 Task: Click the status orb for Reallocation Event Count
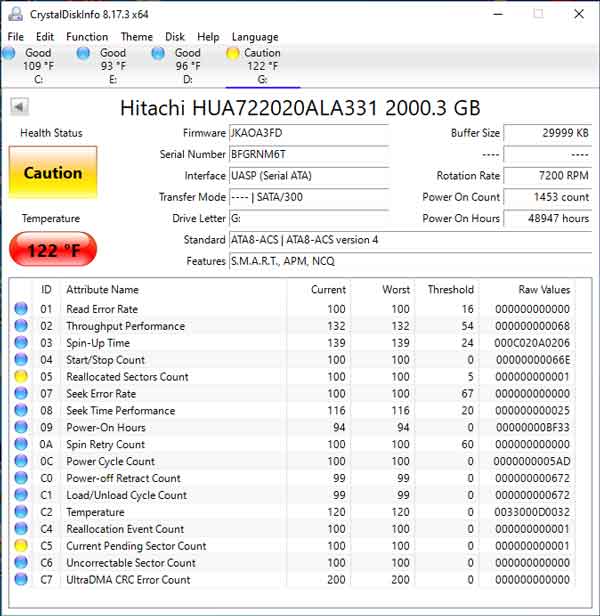(x=21, y=528)
